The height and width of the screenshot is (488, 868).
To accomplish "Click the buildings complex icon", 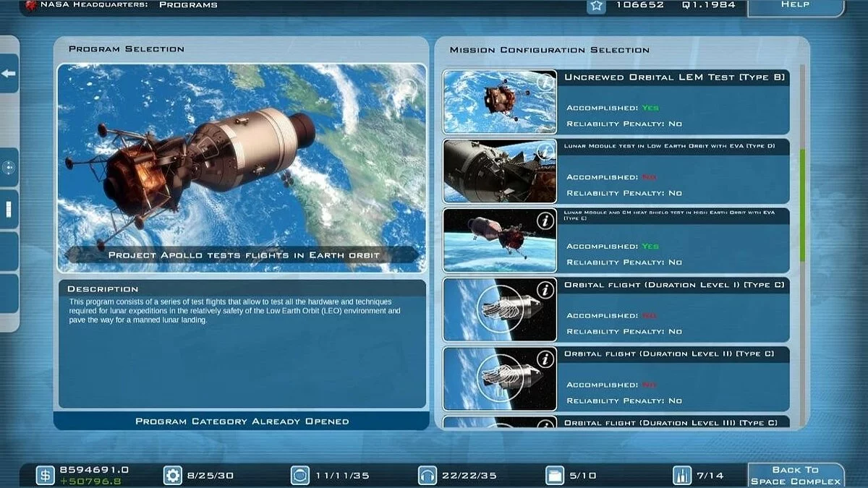I will coord(681,475).
